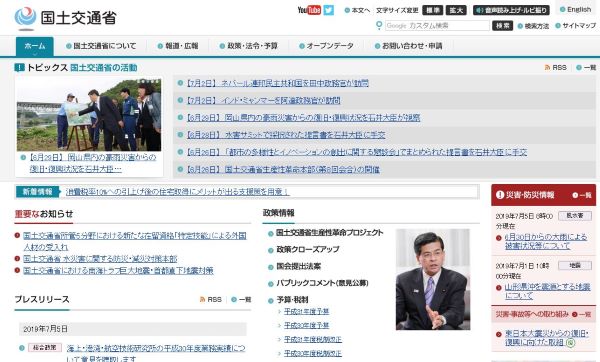The image size is (600, 362).
Task: Click the minister portrait photo
Action: [x=433, y=279]
